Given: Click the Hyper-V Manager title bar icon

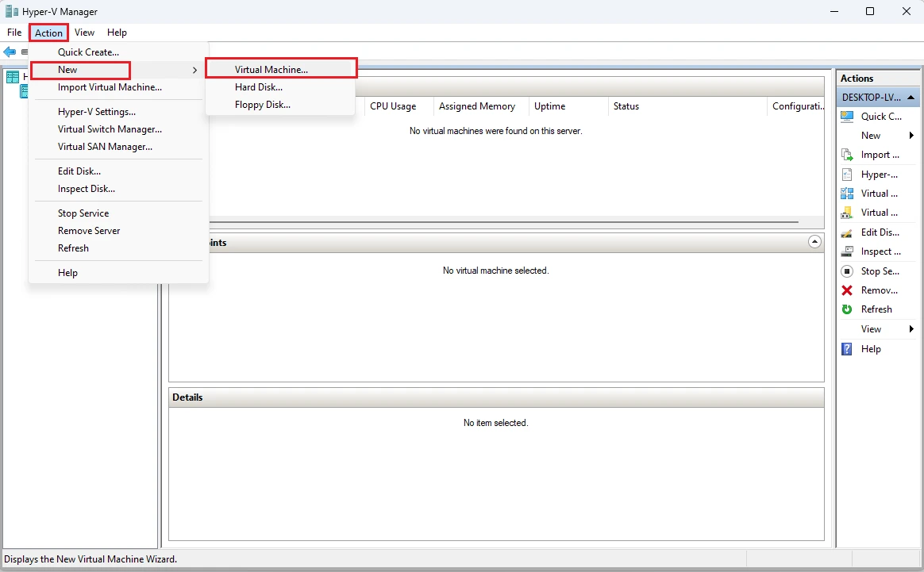Looking at the screenshot, I should 12,11.
